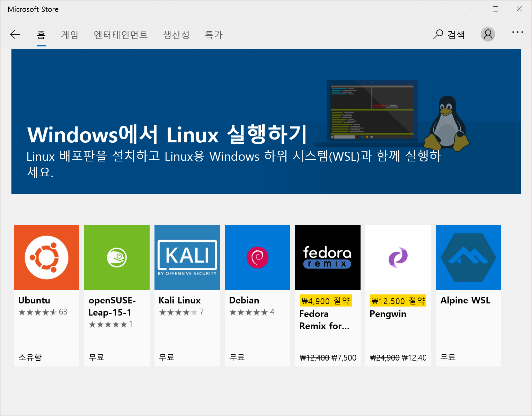Screen dimensions: 532x416
Task: Click Debian's star rating with 4
Action: click(252, 312)
